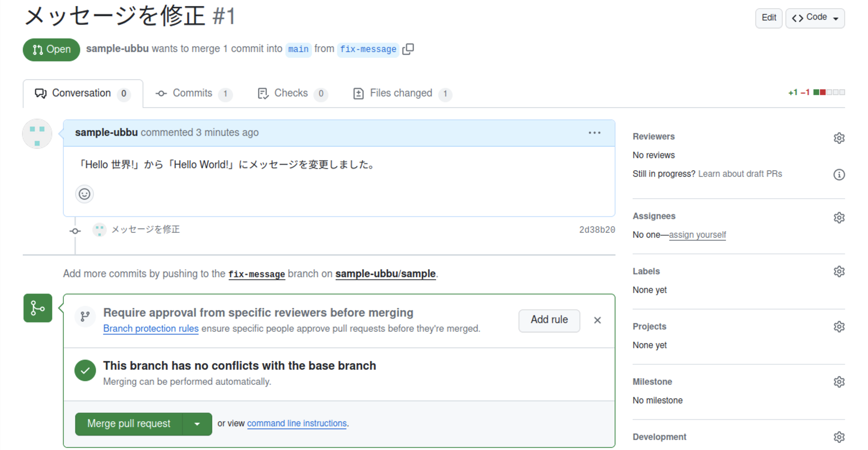Switch to the Files changed tab
The width and height of the screenshot is (868, 450).
coord(401,93)
